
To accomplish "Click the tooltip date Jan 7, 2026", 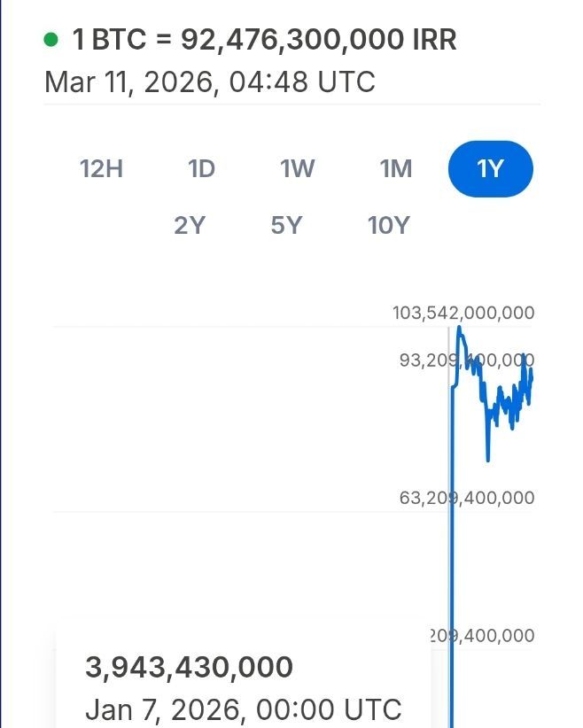I will 243,709.
